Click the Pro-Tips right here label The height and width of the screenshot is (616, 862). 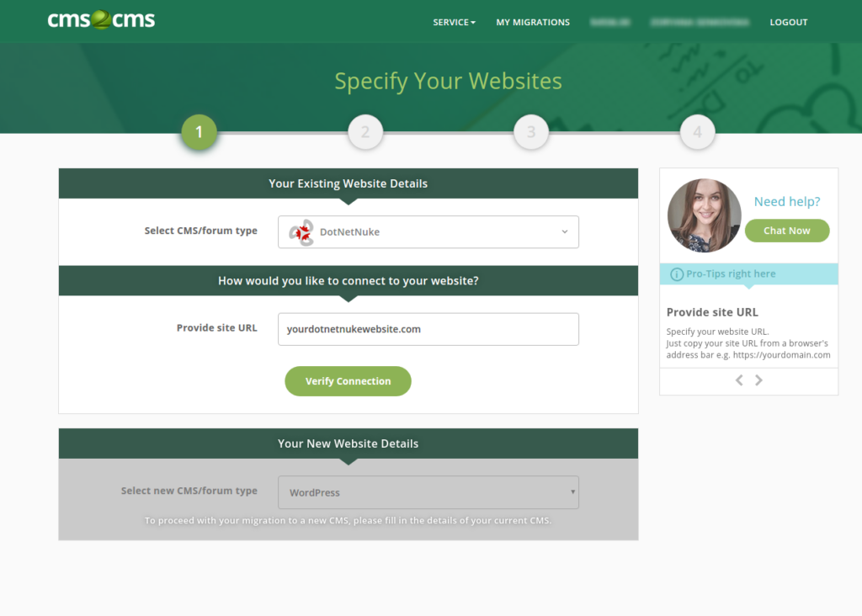[731, 274]
